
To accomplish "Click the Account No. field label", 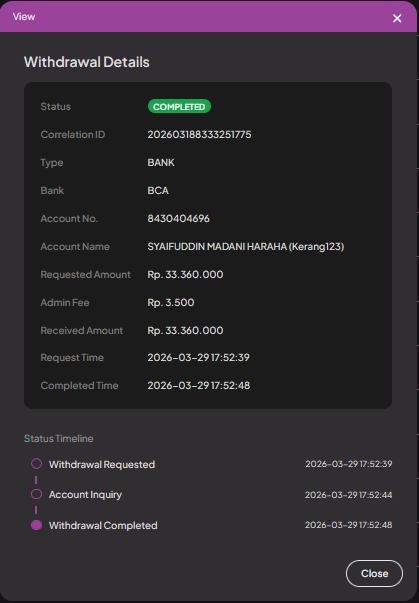I will pyautogui.click(x=69, y=218).
